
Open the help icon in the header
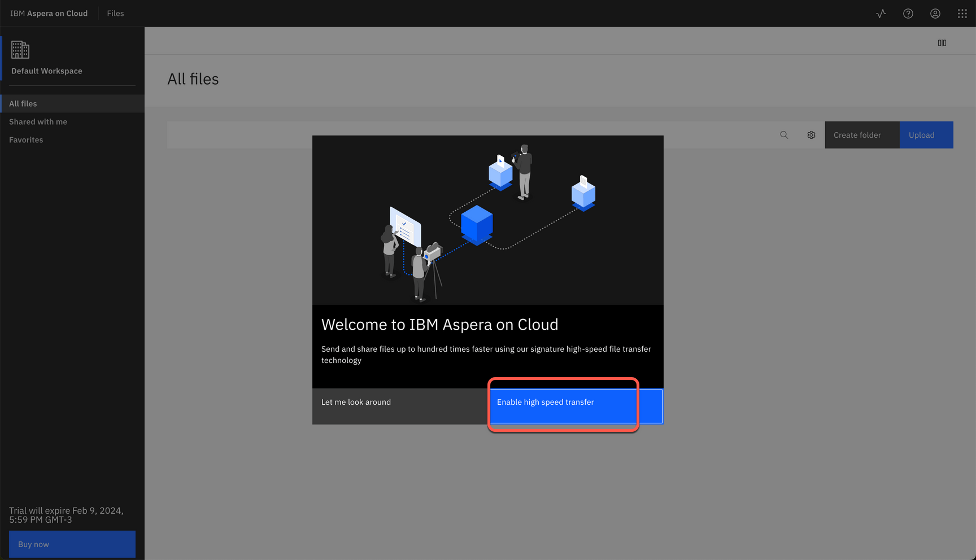click(908, 13)
